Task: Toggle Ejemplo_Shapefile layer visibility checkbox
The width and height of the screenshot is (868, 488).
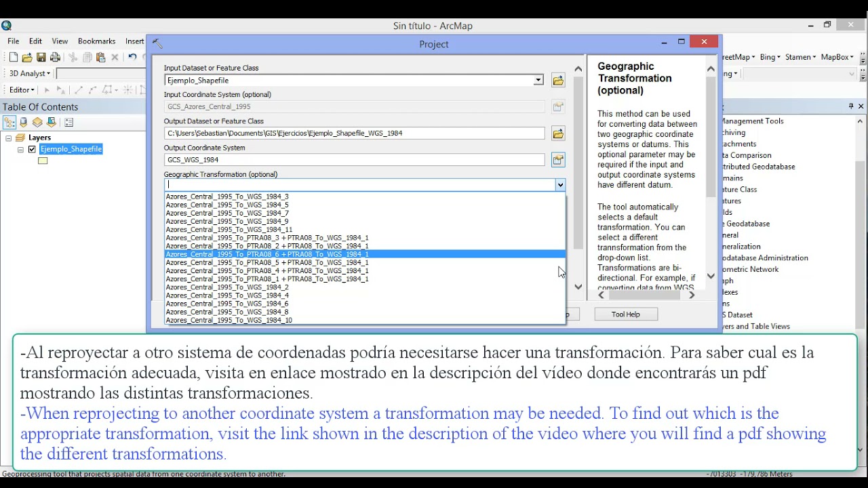Action: [32, 149]
